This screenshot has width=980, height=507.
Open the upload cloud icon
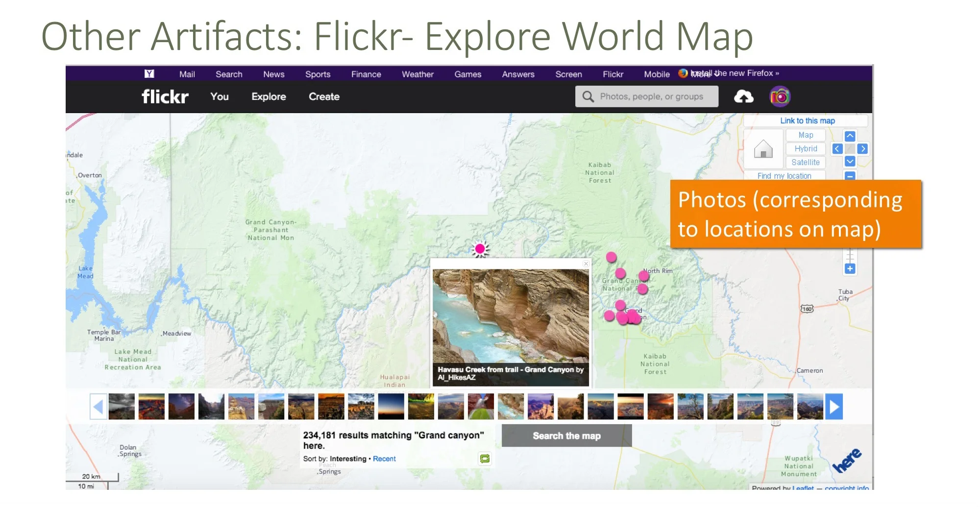coord(744,96)
